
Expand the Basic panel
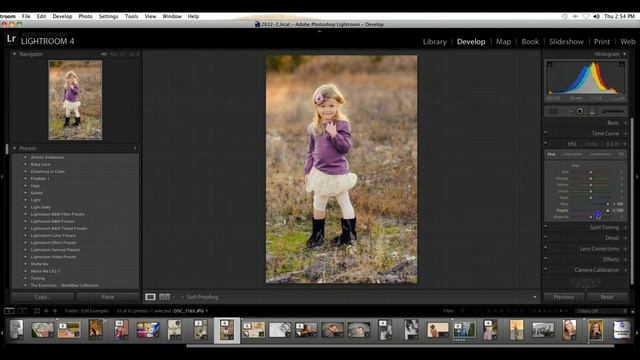625,123
